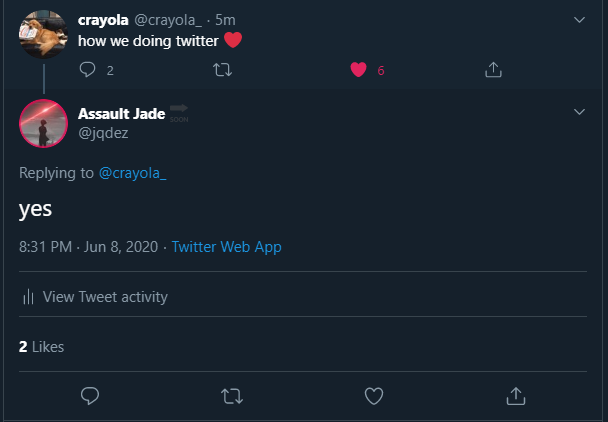Open the @jqdez handle

coord(103,132)
